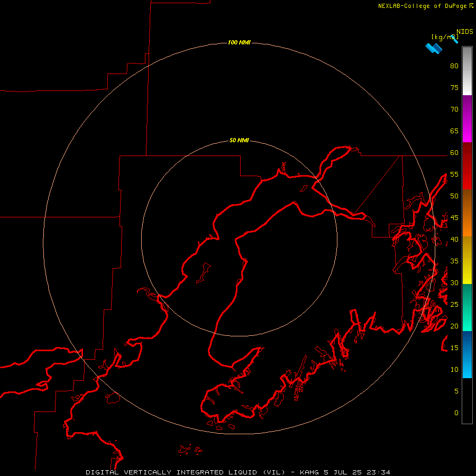
Task: Click the scale value "65"
Action: tap(454, 131)
